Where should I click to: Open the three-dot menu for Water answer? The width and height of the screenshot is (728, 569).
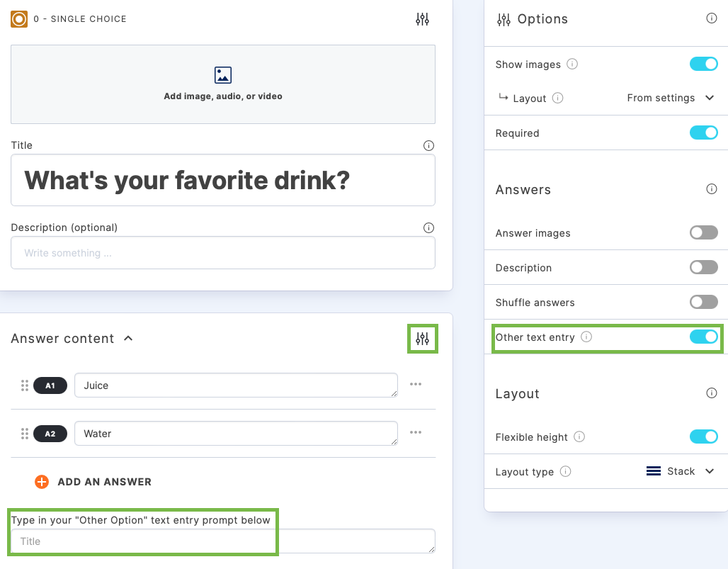click(x=416, y=433)
